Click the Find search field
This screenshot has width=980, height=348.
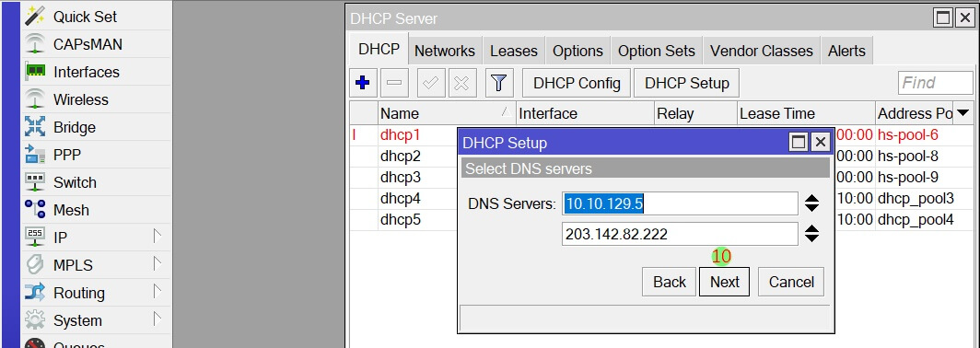[936, 83]
